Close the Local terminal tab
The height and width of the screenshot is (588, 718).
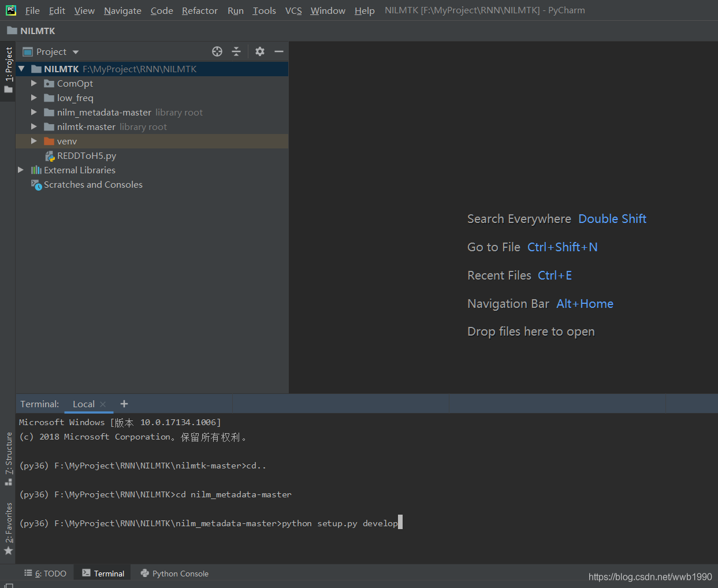[103, 404]
